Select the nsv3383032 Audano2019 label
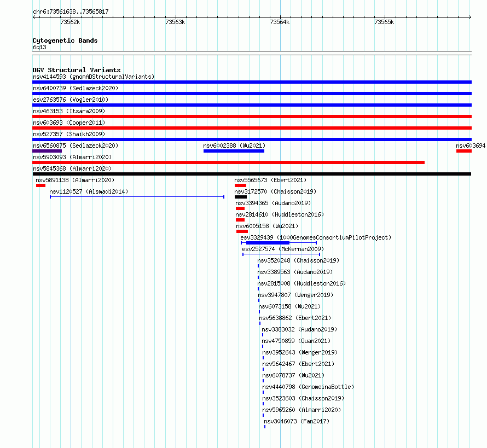Screen dimensions: 487x448 click(x=299, y=329)
